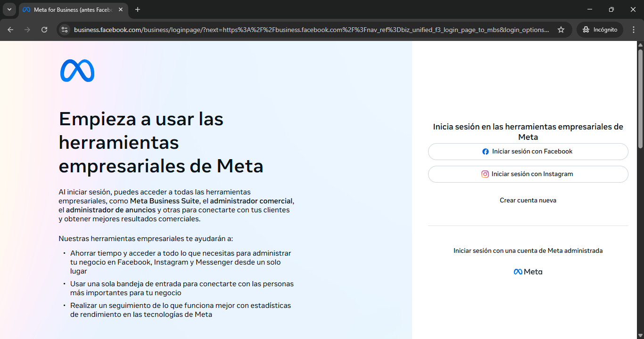Image resolution: width=644 pixels, height=339 pixels.
Task: Bookmark this page with the star icon
Action: (561, 30)
